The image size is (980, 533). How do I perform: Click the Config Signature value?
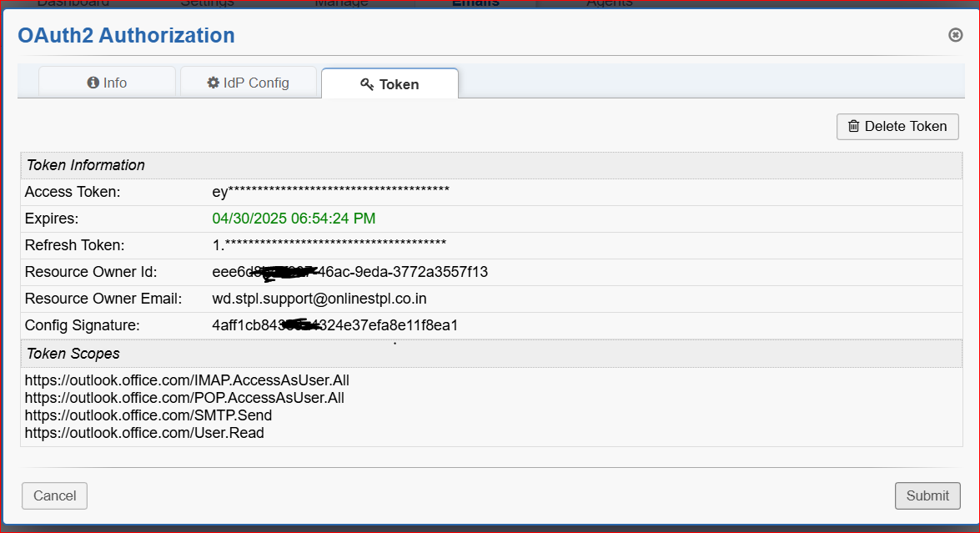point(334,325)
